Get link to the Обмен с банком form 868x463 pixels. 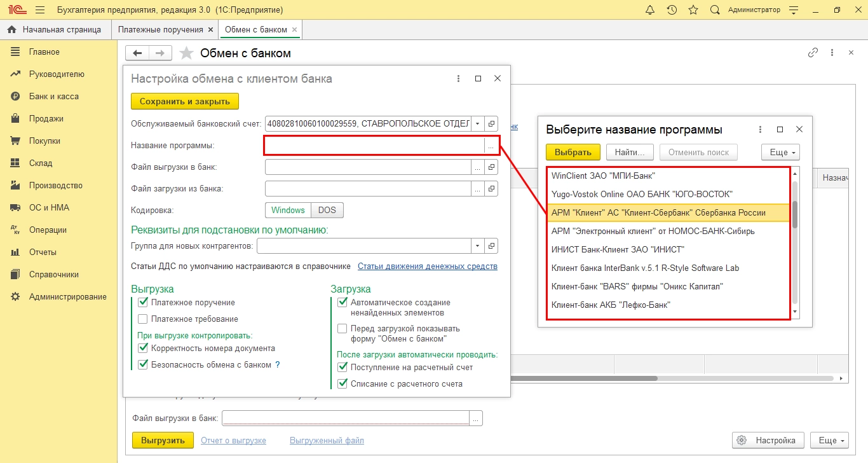pyautogui.click(x=813, y=53)
